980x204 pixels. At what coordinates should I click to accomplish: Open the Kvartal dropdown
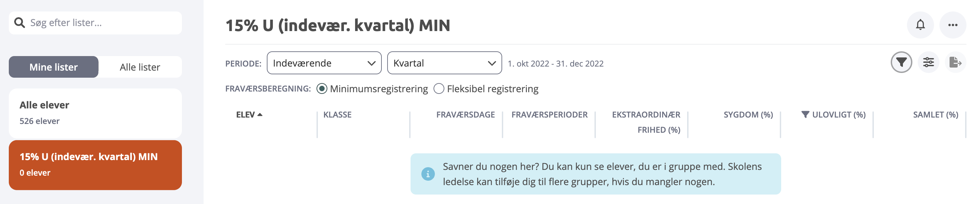coord(444,63)
